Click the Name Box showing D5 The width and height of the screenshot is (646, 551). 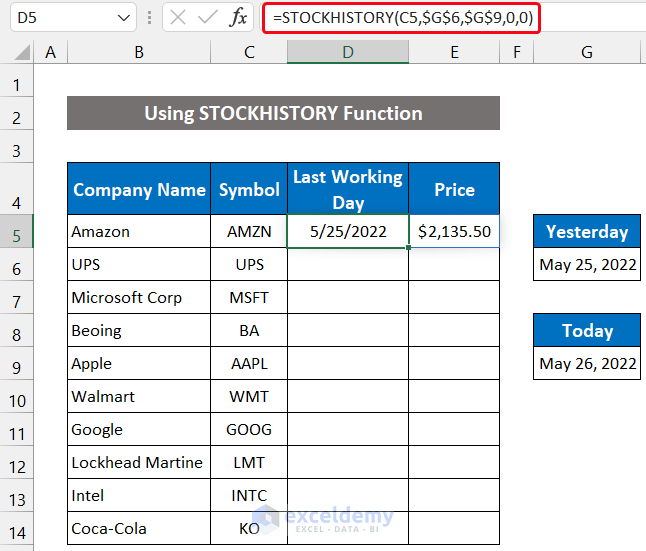pyautogui.click(x=58, y=17)
